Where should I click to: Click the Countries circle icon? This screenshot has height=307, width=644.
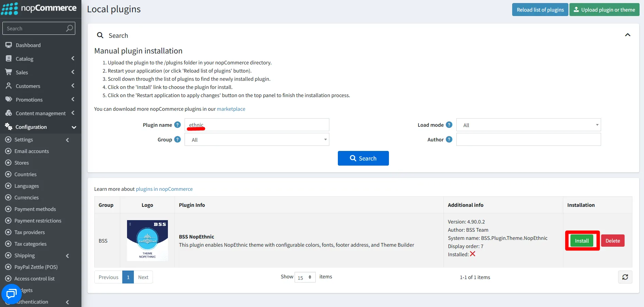9,174
